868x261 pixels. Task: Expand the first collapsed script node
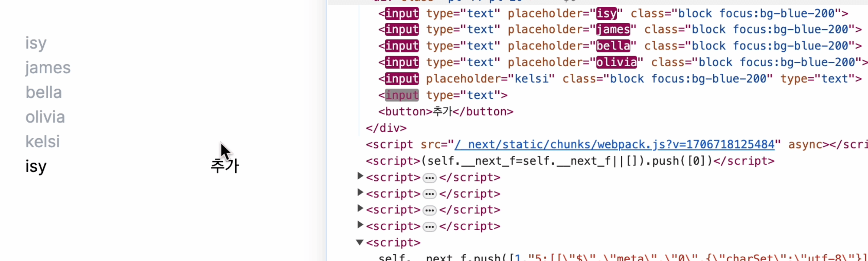coord(360,176)
